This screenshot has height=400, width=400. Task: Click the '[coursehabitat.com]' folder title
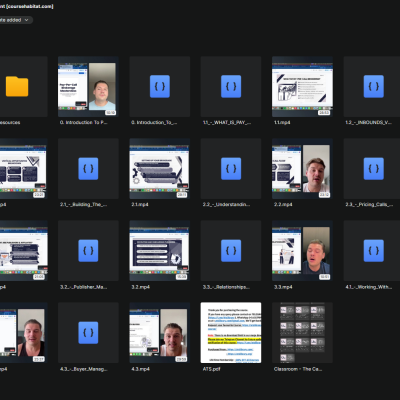point(30,6)
